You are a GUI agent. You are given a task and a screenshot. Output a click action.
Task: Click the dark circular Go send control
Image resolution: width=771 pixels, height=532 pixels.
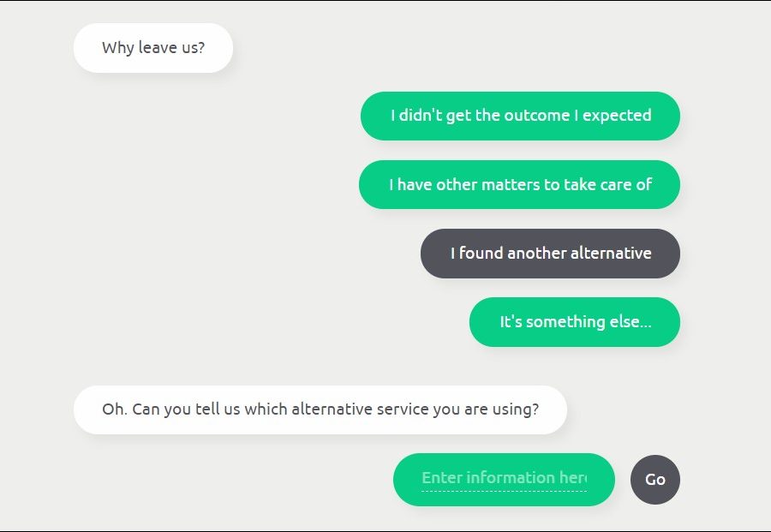(655, 480)
